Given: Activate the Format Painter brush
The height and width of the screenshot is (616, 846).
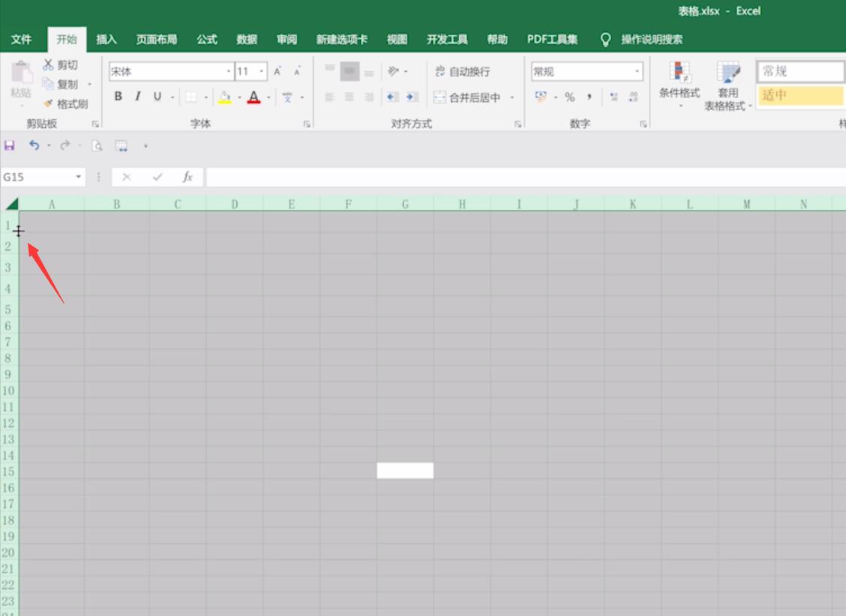Looking at the screenshot, I should [65, 103].
